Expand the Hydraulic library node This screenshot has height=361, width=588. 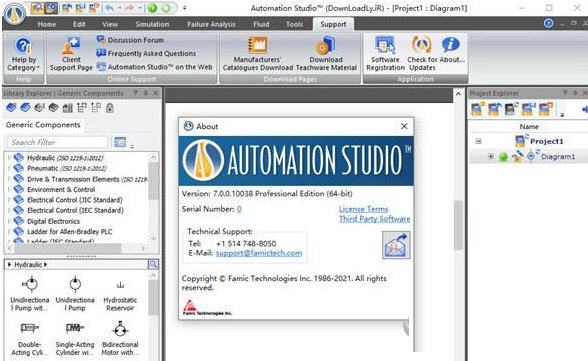[9, 158]
